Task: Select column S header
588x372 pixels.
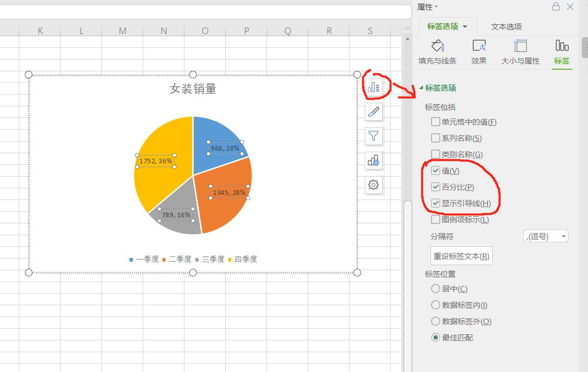Action: (370, 31)
